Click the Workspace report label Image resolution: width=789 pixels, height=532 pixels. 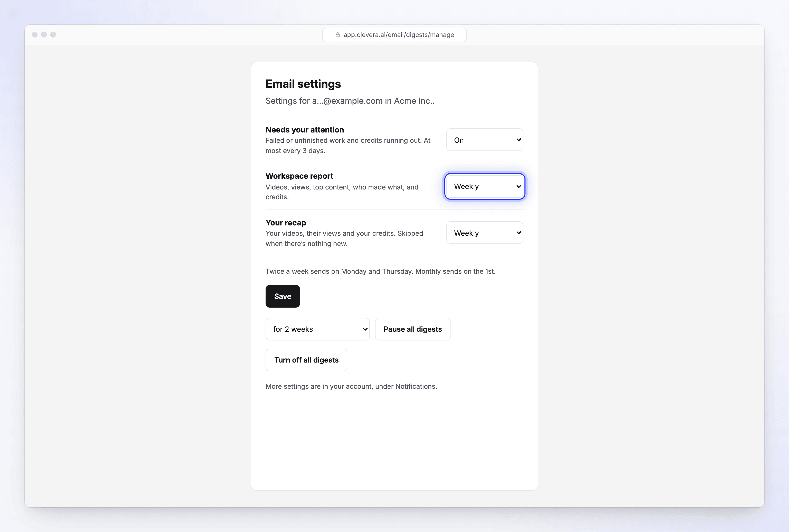299,176
